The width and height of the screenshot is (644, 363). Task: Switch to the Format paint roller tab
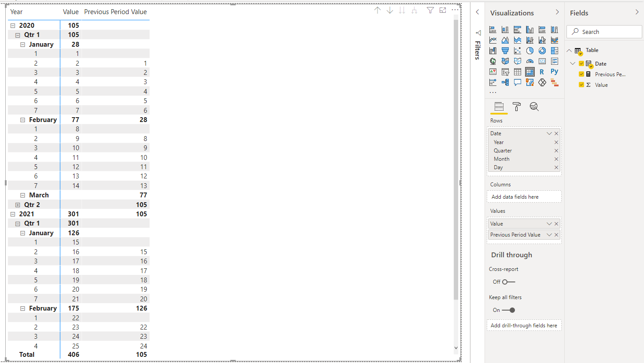click(x=517, y=107)
